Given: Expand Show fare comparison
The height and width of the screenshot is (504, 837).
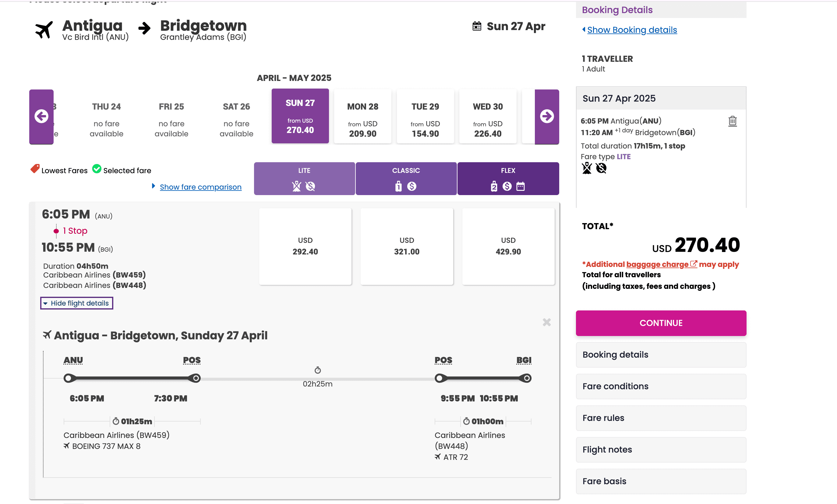Looking at the screenshot, I should tap(200, 187).
